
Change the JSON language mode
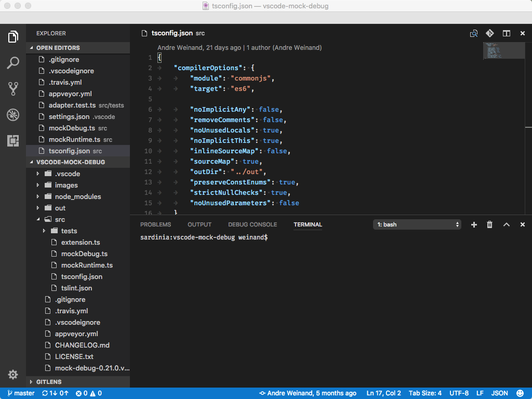click(x=499, y=393)
